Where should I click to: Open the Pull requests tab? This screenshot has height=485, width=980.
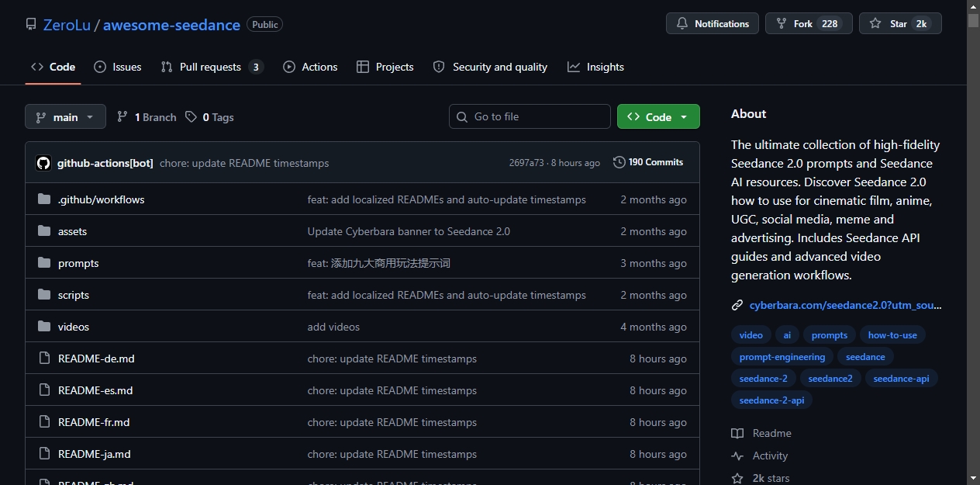[212, 67]
